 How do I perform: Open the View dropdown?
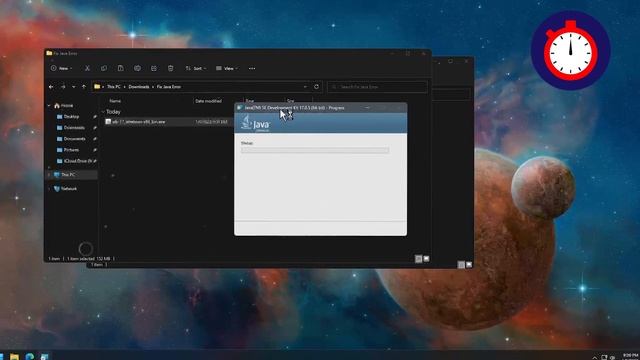[227, 69]
